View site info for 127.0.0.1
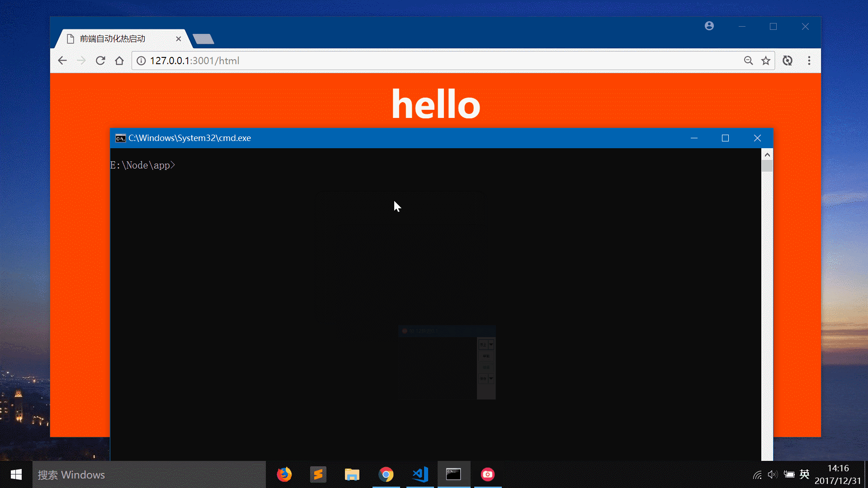The image size is (868, 488). pyautogui.click(x=141, y=61)
